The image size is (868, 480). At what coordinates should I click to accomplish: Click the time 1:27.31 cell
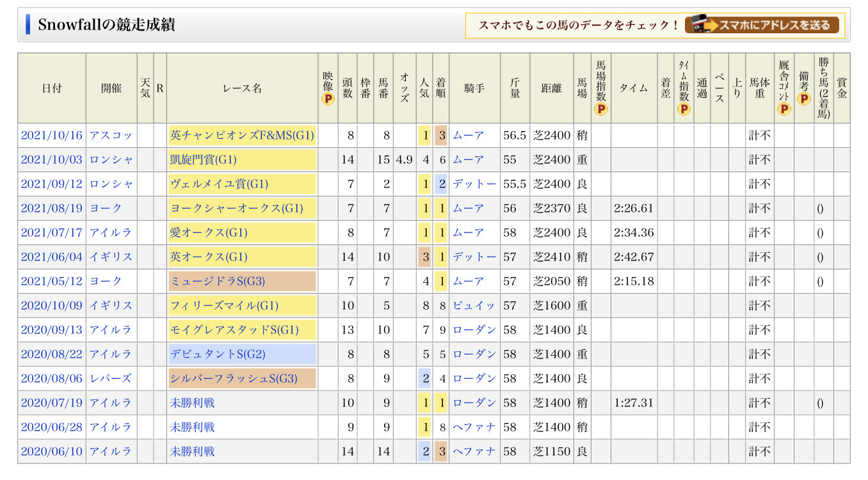[634, 403]
